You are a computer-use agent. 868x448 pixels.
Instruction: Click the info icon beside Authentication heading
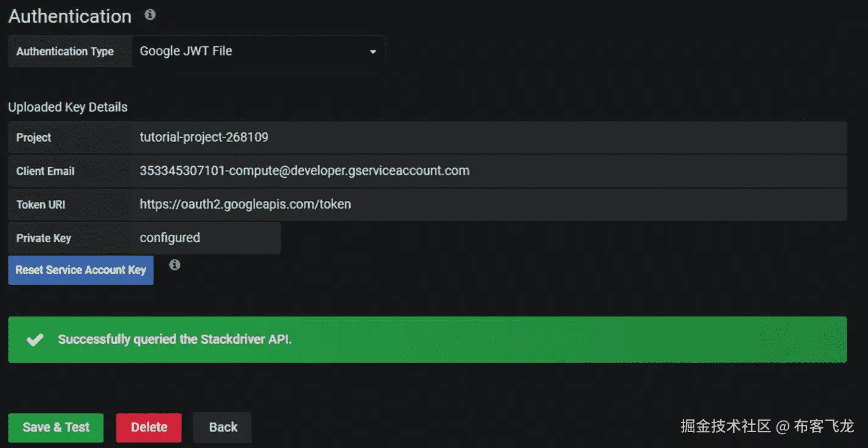[x=150, y=15]
